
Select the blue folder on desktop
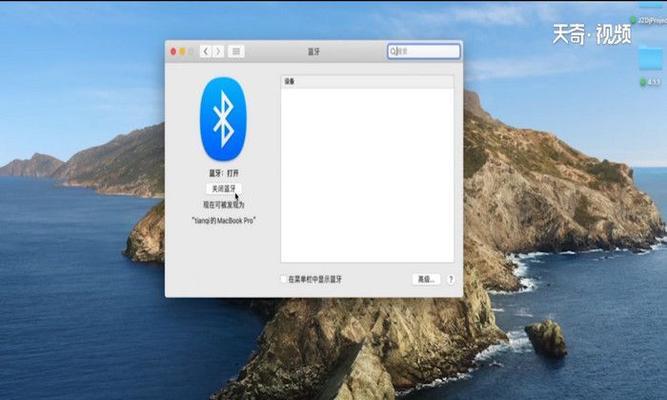(x=651, y=57)
